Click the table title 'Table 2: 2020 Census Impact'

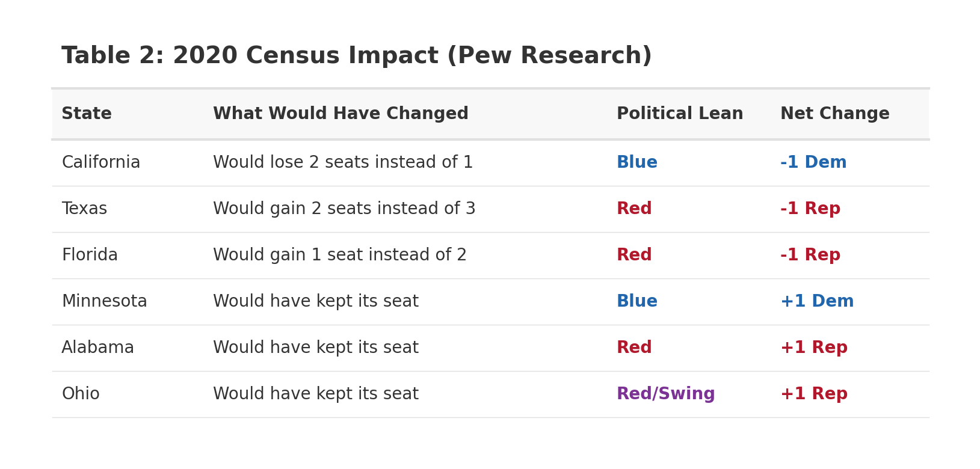point(356,56)
